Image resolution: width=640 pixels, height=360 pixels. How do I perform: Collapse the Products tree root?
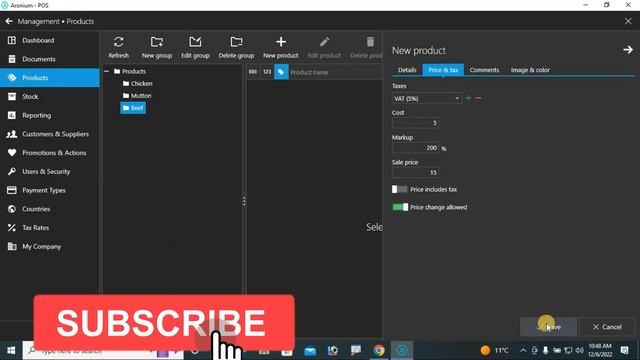(107, 71)
